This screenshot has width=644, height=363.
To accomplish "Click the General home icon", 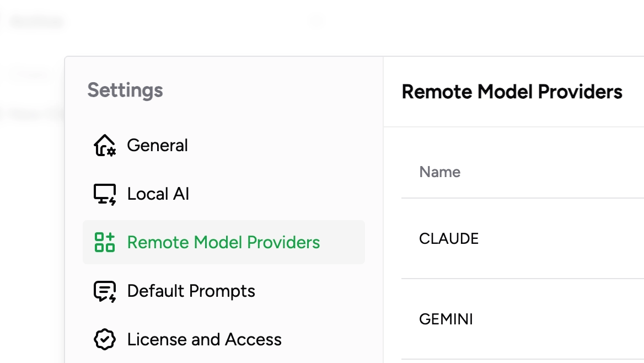I will [105, 145].
